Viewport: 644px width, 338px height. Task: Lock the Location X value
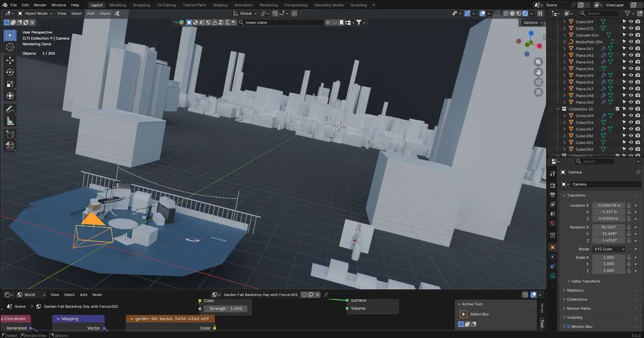pyautogui.click(x=628, y=205)
